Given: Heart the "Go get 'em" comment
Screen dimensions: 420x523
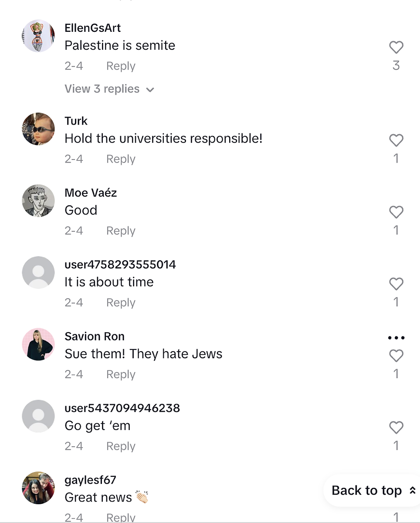Looking at the screenshot, I should [x=396, y=428].
